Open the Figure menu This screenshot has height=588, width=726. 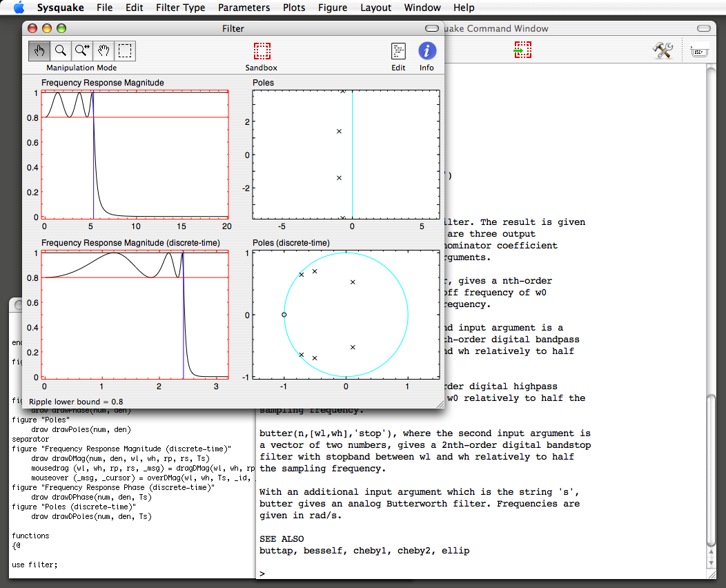333,8
